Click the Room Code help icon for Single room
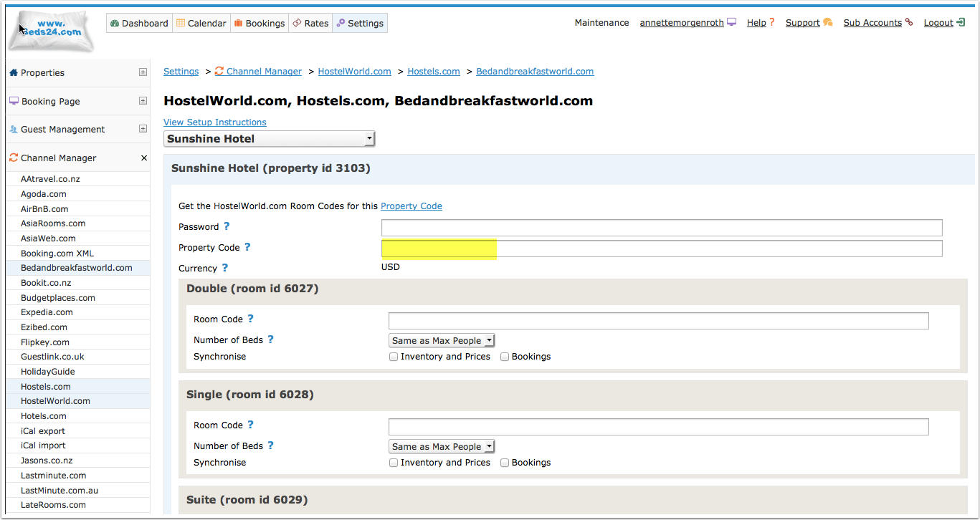The image size is (980, 520). [250, 425]
